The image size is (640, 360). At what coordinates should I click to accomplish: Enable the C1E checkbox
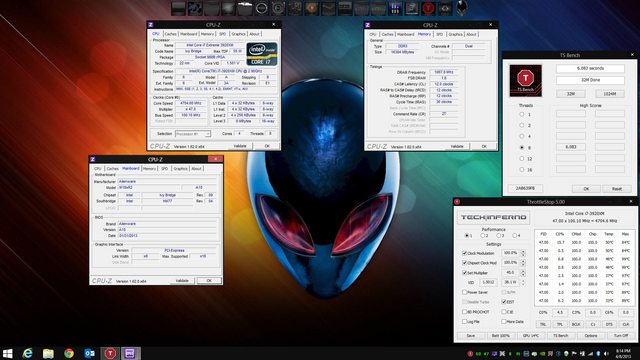tap(504, 312)
